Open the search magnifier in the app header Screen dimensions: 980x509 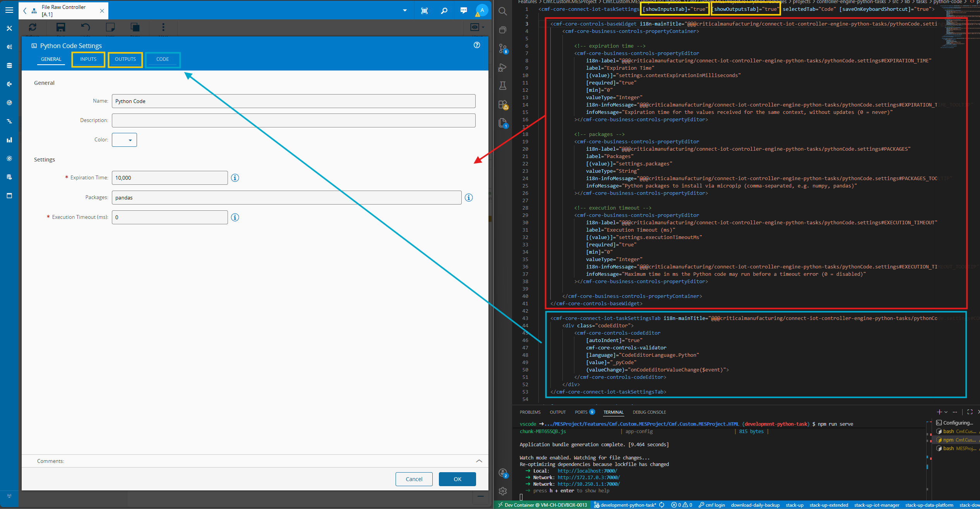(x=444, y=10)
